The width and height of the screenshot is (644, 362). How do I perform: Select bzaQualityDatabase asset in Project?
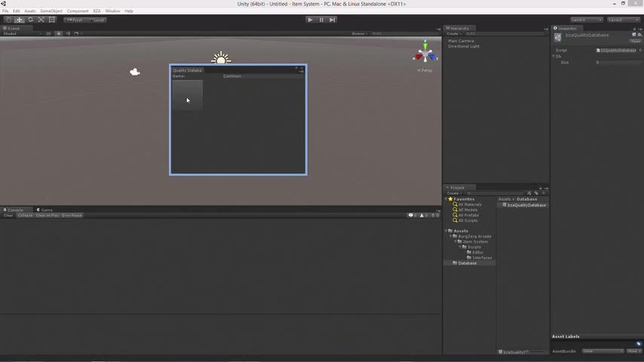coord(524,205)
